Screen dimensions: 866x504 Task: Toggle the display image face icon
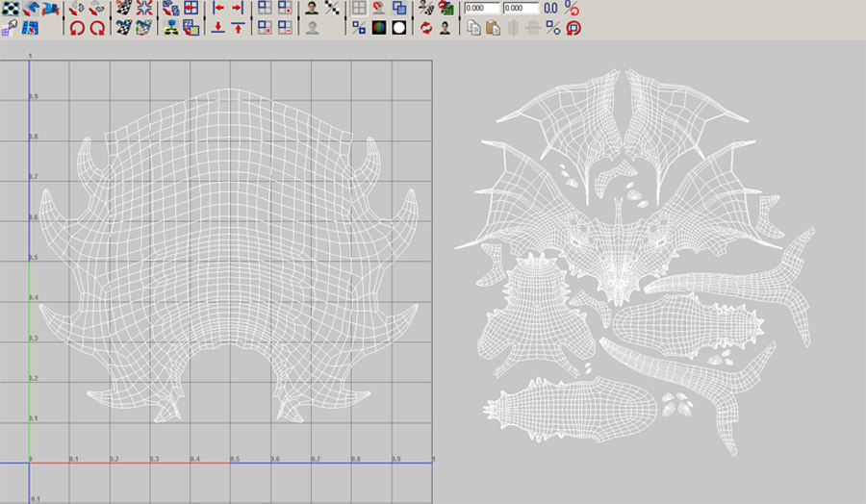[x=313, y=9]
